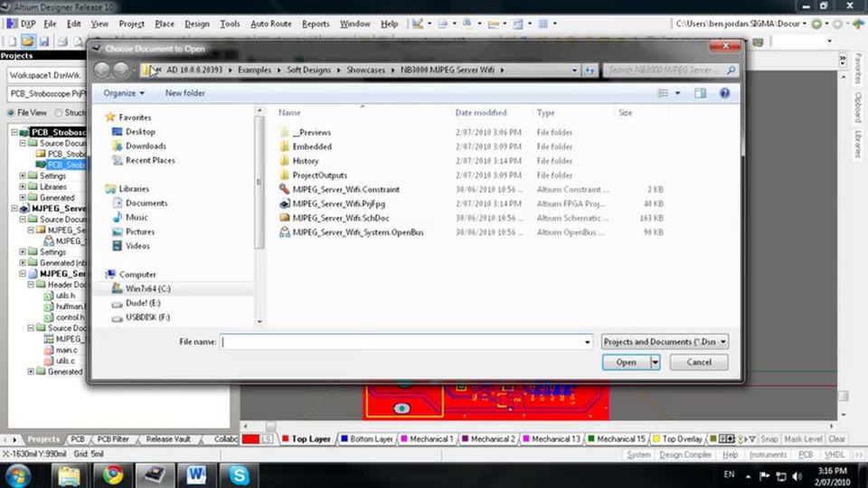Open the DXP menu icon

click(12, 23)
